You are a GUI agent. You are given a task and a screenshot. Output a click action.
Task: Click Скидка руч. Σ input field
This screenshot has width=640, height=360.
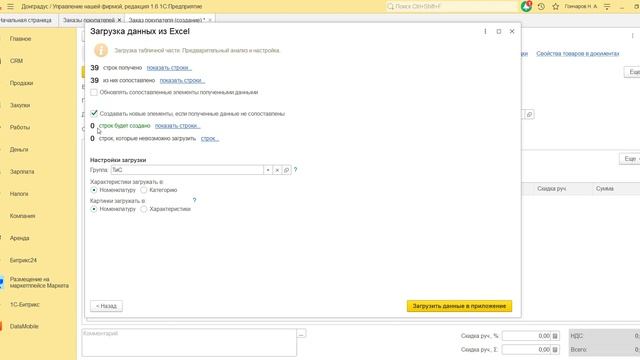(527, 350)
